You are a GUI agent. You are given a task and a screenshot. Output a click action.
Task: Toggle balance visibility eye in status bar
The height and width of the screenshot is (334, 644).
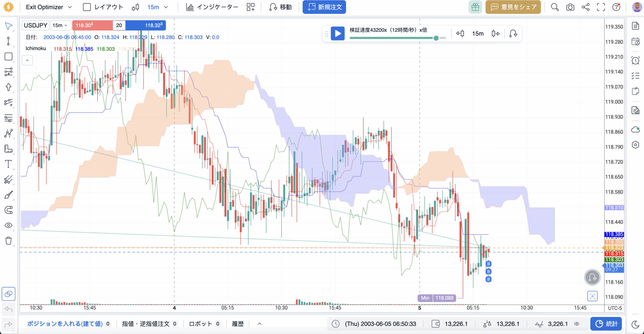[577, 324]
